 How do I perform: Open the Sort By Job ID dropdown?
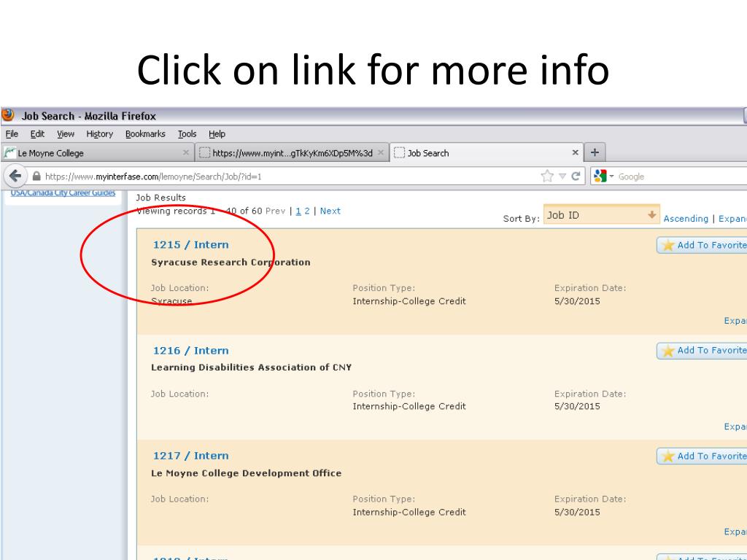click(x=601, y=215)
